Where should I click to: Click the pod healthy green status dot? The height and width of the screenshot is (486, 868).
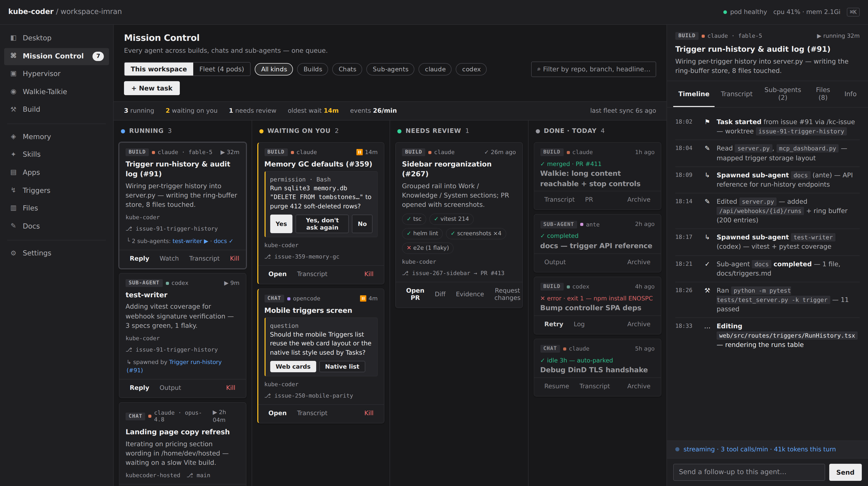(x=725, y=12)
